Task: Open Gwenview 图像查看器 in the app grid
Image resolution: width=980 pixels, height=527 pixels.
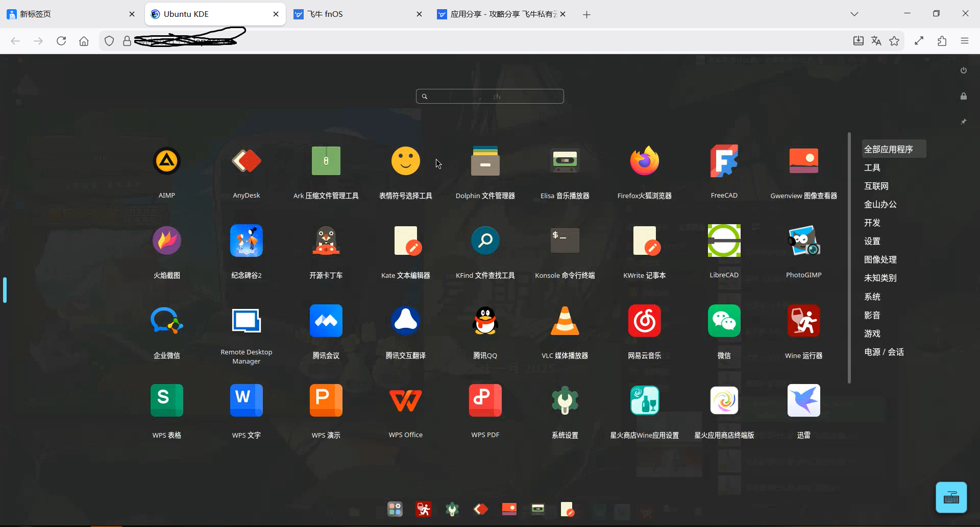Action: [x=804, y=161]
